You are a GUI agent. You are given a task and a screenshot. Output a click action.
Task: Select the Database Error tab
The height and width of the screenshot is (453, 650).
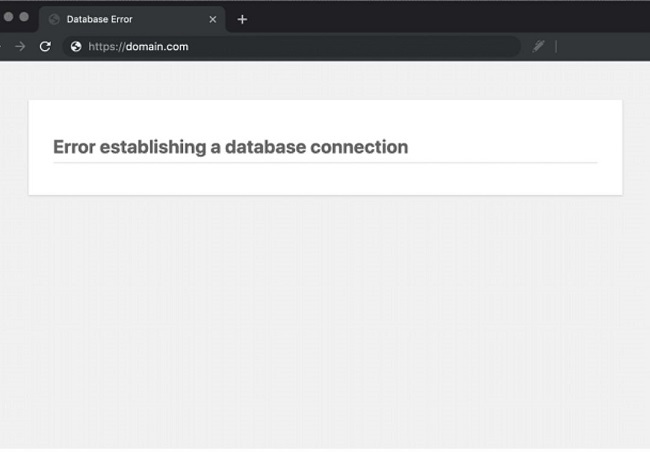132,19
